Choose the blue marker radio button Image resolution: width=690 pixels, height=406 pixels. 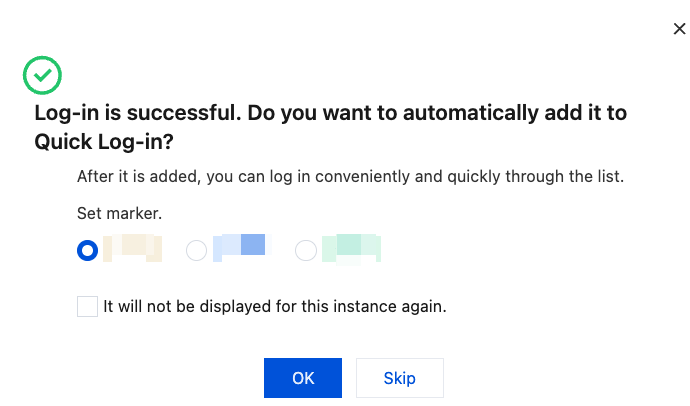[197, 250]
